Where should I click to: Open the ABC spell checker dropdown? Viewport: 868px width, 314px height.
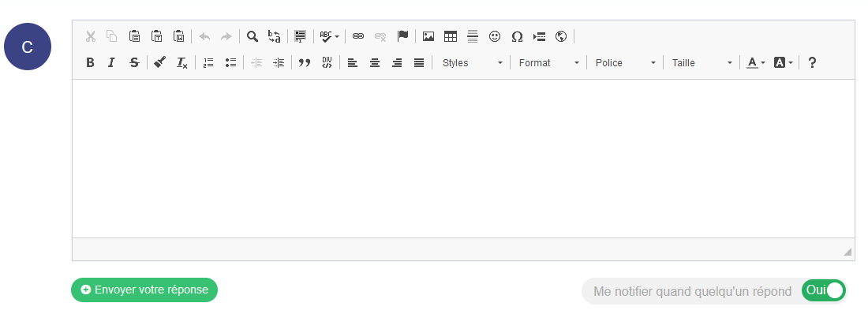point(329,36)
